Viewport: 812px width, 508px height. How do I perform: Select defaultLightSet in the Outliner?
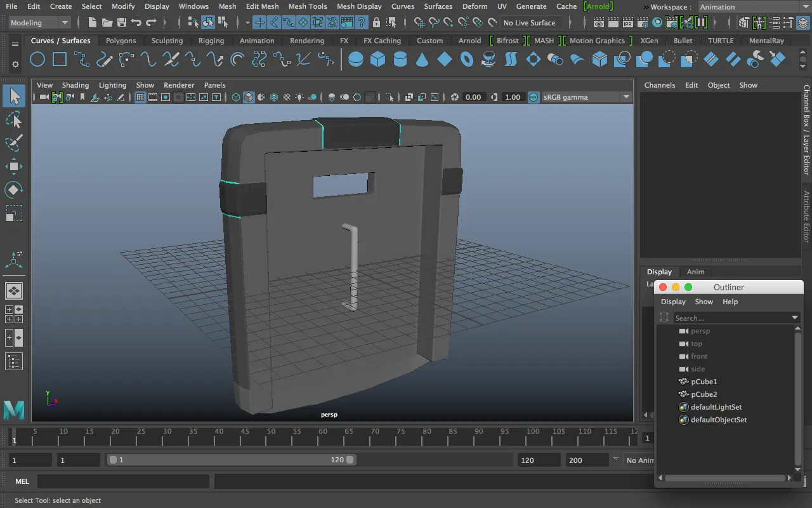click(x=716, y=407)
